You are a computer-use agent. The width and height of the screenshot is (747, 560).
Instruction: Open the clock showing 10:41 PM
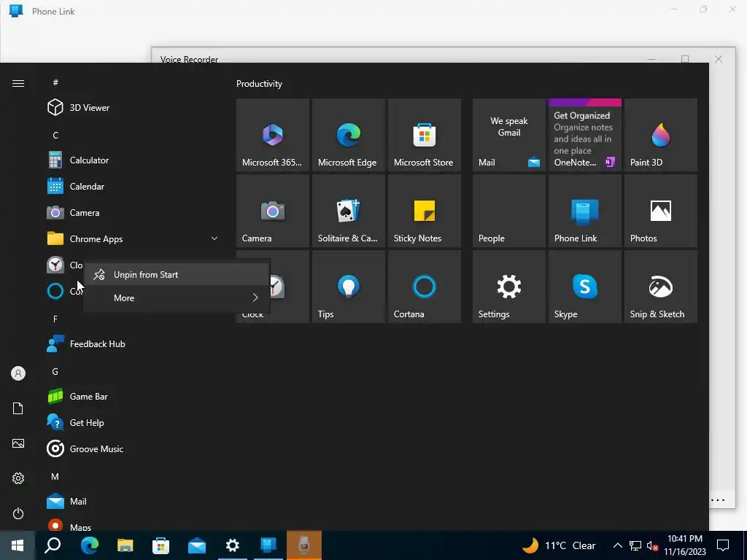pyautogui.click(x=685, y=545)
